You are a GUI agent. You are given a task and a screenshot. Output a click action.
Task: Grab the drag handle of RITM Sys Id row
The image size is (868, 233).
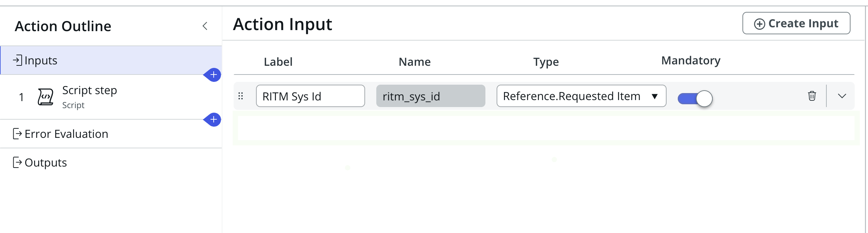coord(241,96)
